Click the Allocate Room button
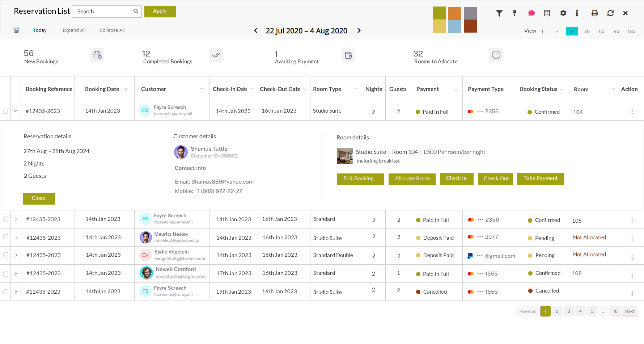Screen dimensions: 644x344 (412, 179)
